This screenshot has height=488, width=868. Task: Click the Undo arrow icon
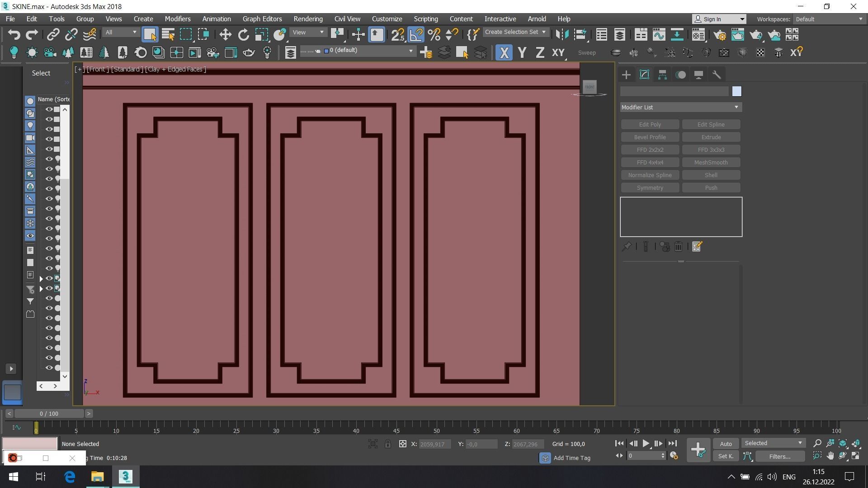coord(14,35)
